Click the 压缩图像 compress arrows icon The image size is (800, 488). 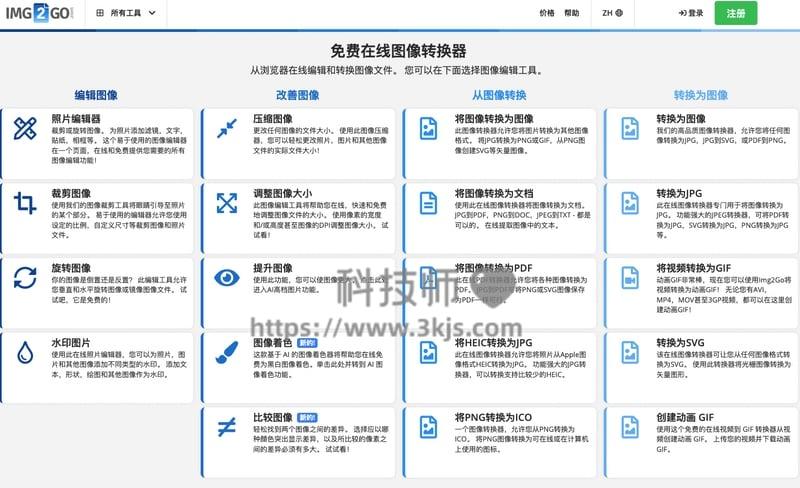click(x=227, y=129)
